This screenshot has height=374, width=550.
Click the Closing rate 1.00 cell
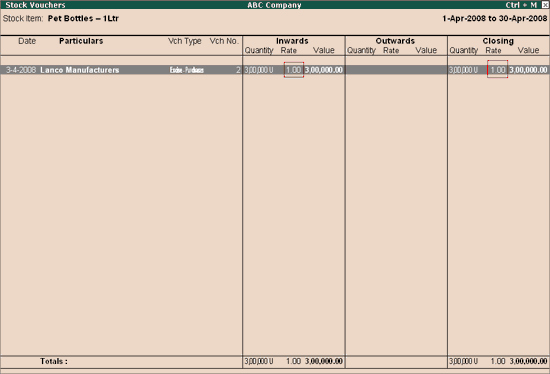click(x=497, y=70)
